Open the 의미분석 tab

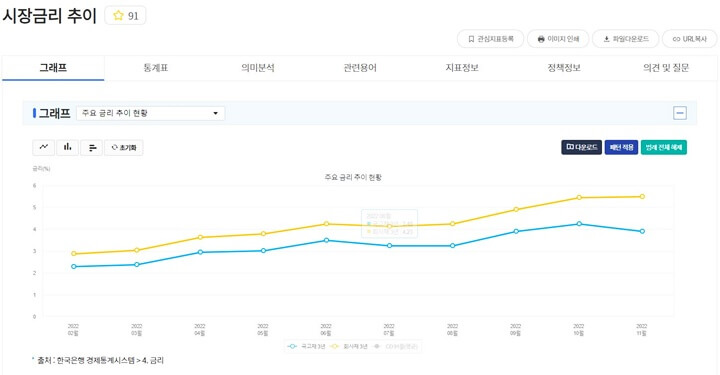[x=258, y=68]
